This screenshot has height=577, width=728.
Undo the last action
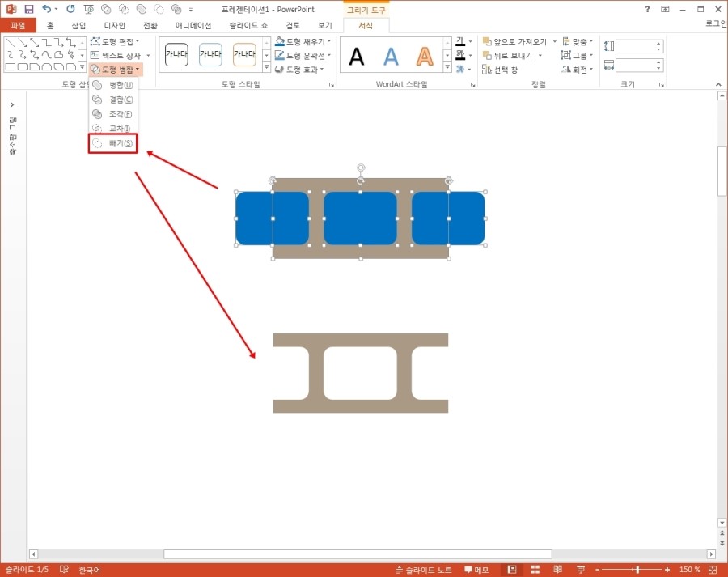(x=46, y=9)
